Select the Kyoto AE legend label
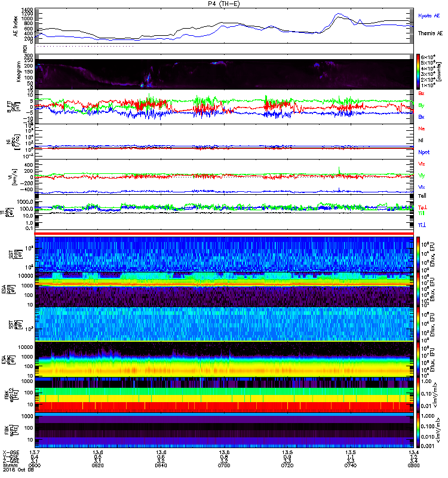 pos(429,16)
